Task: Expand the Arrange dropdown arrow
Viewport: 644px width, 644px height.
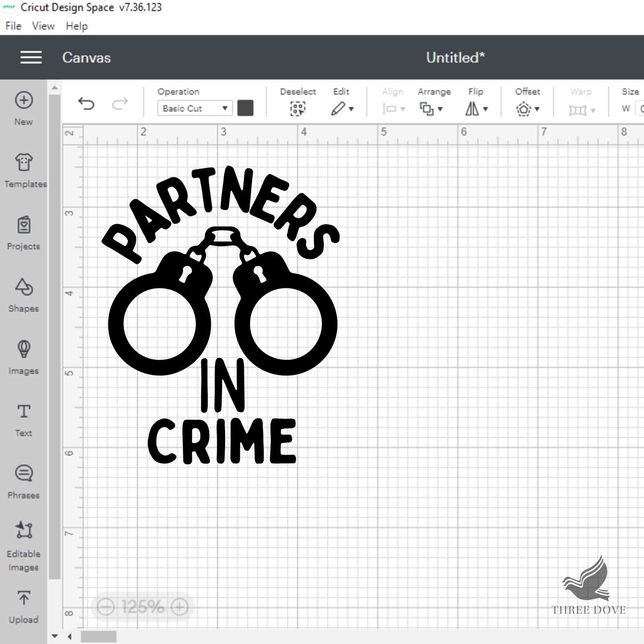Action: coord(440,109)
